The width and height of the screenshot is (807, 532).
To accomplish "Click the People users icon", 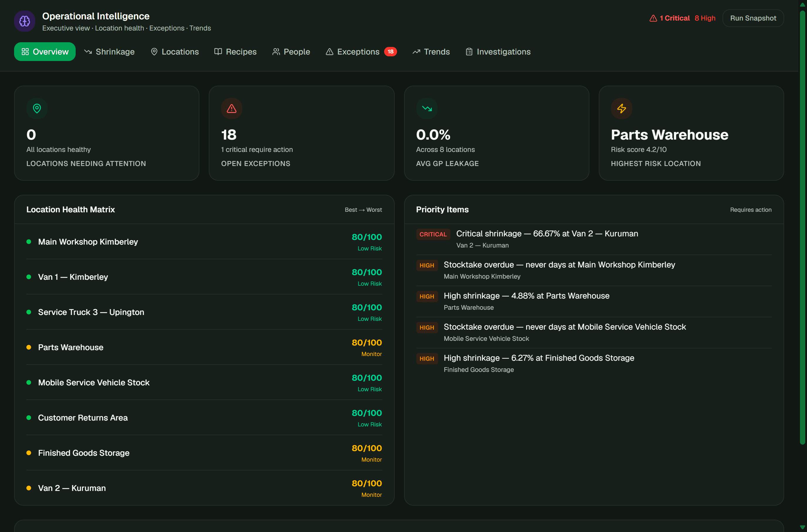I will [276, 52].
